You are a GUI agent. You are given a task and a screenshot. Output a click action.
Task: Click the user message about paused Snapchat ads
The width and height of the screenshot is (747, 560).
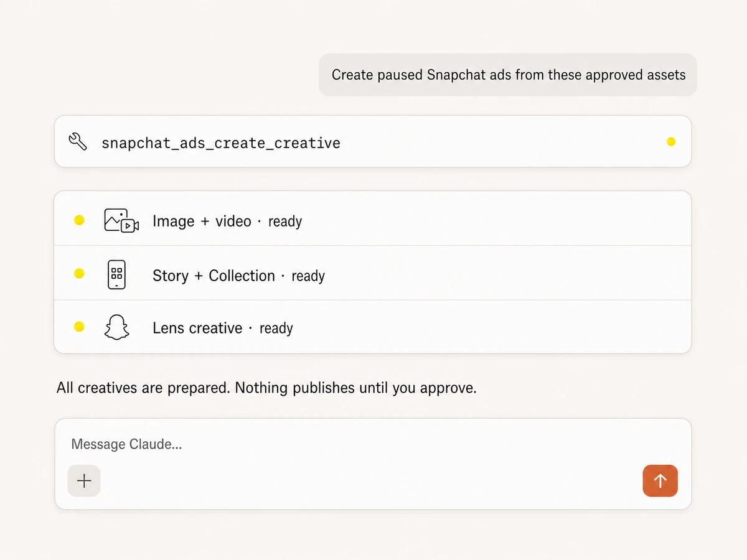[x=508, y=75]
